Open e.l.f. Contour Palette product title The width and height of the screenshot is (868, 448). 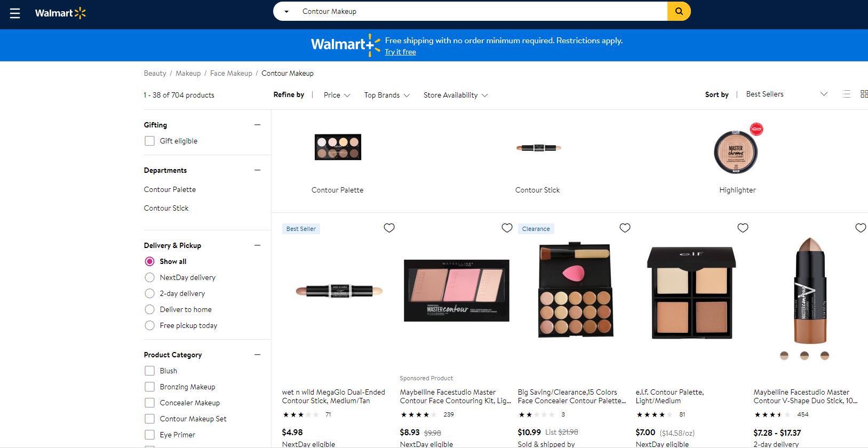coord(669,396)
